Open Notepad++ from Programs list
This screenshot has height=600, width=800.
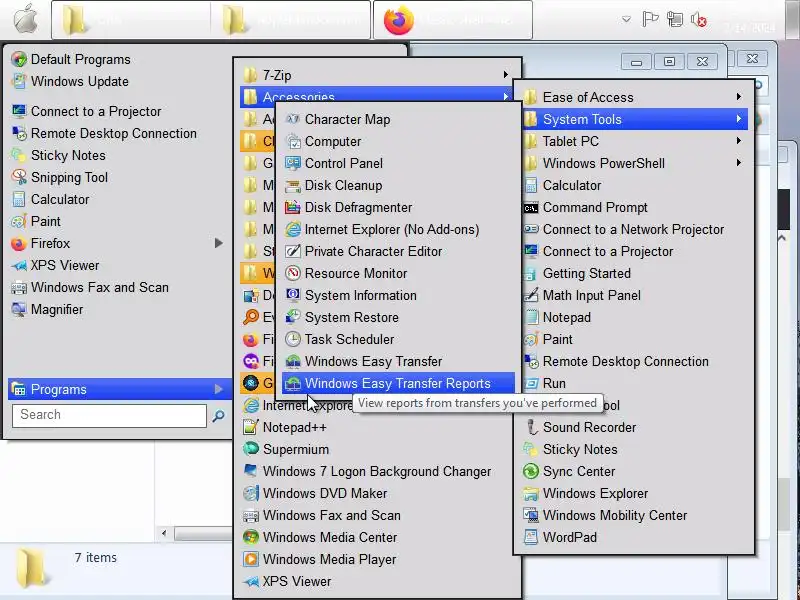pos(378,427)
